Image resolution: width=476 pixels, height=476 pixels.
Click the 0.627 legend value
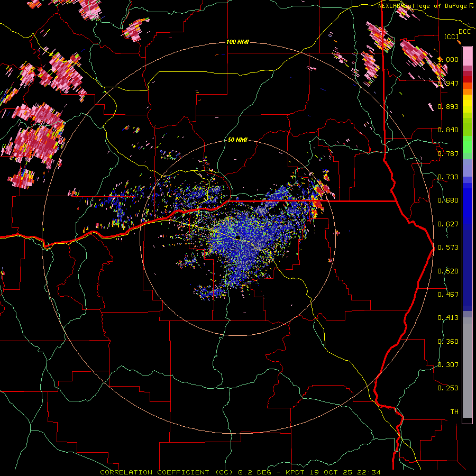click(x=448, y=224)
